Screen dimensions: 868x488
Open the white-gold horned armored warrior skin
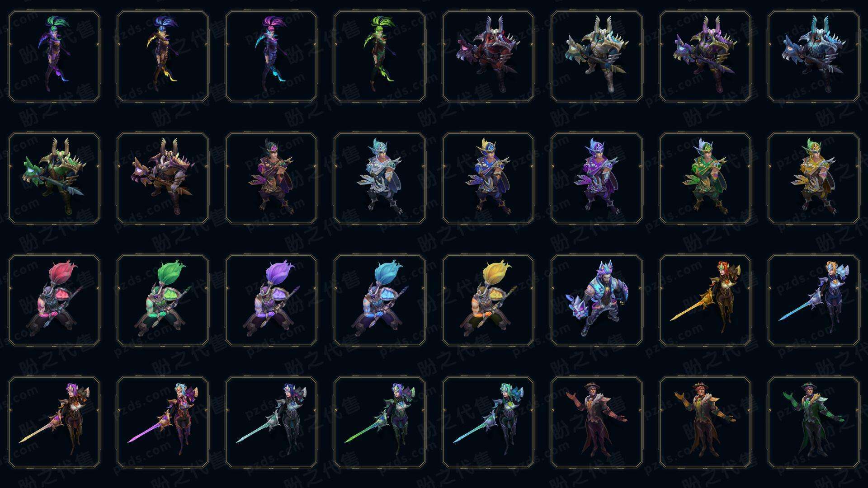point(597,56)
